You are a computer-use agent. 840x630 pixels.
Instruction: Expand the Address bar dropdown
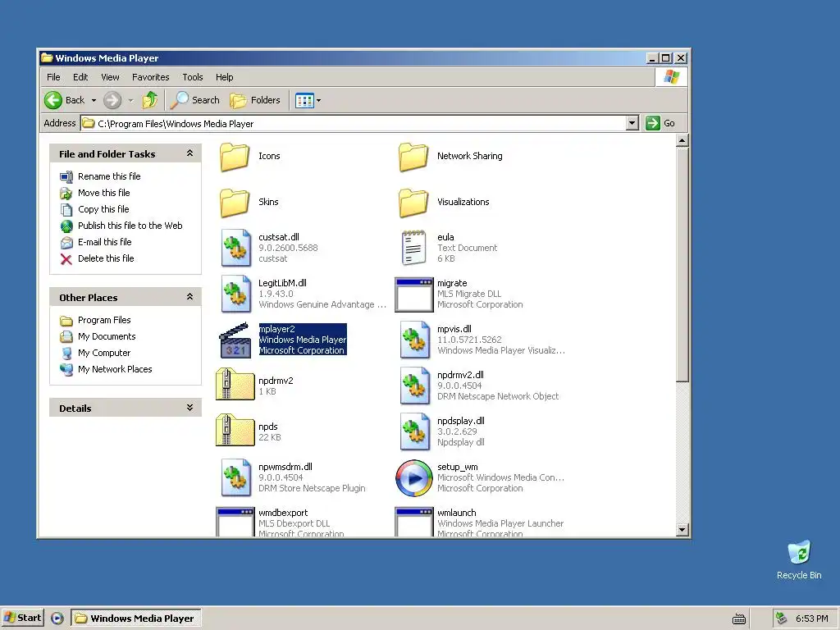coord(632,123)
